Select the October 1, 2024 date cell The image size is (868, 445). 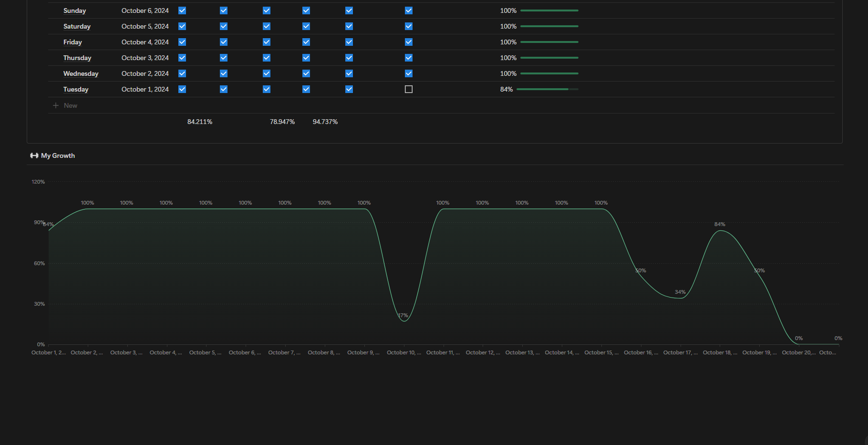[145, 89]
